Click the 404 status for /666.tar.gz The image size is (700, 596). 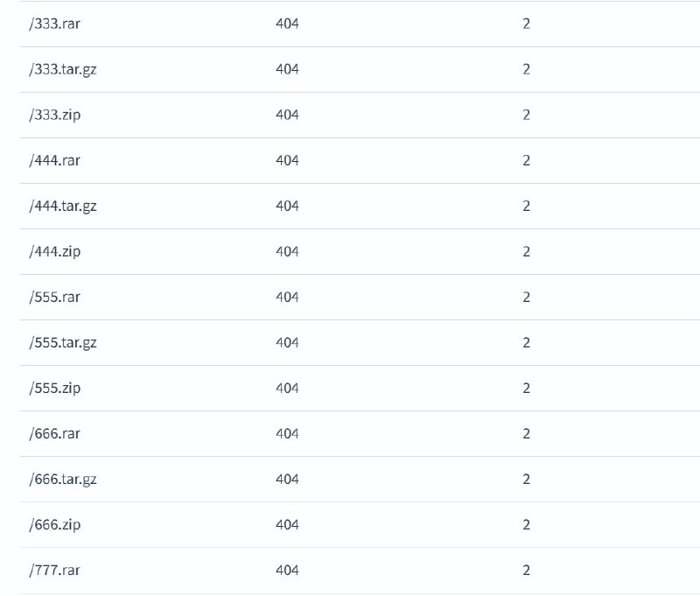(x=287, y=479)
